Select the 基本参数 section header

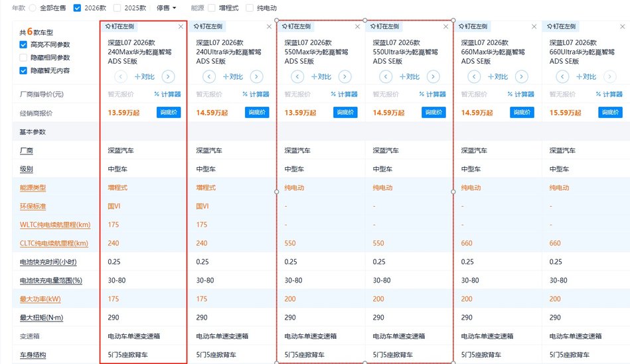33,132
